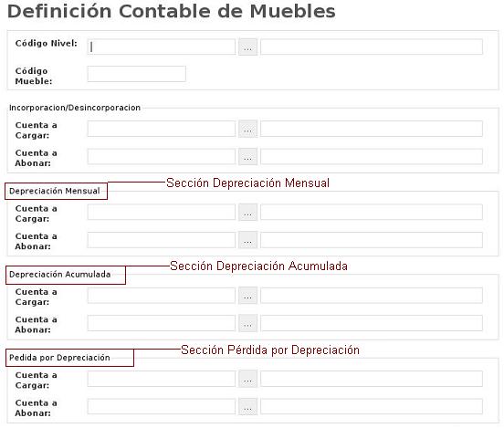Select Pedida por Depreciación Cuenta a Cargar code field
504x428 pixels.
(x=161, y=379)
